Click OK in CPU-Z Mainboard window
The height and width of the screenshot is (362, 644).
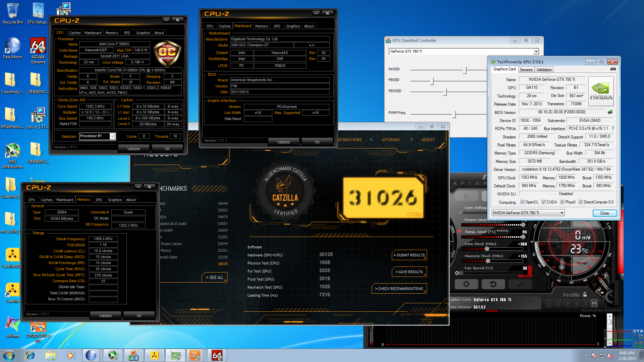pyautogui.click(x=317, y=142)
